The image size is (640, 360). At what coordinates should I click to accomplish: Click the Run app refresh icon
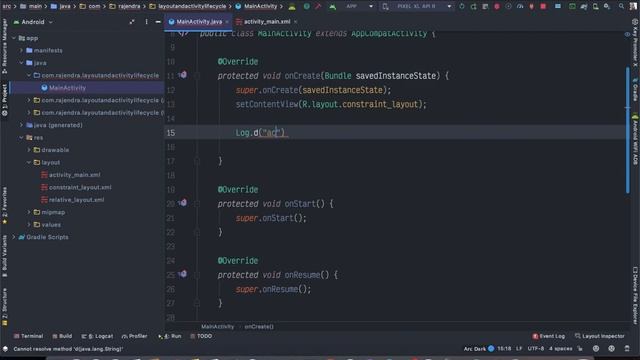pos(462,6)
